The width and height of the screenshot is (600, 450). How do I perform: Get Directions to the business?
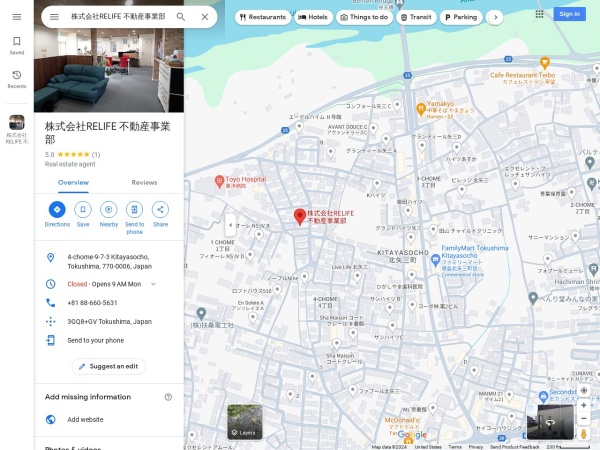57,215
